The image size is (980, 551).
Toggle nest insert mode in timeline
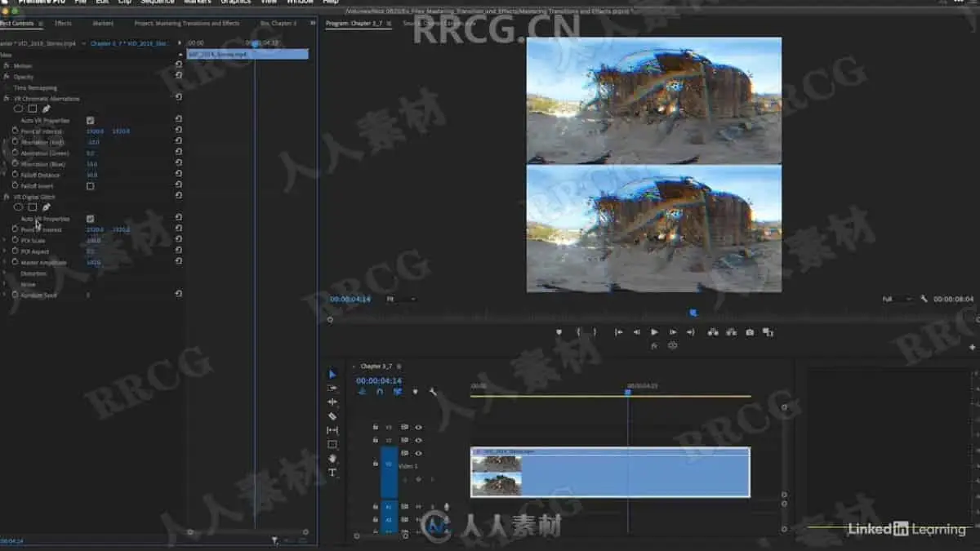(362, 392)
